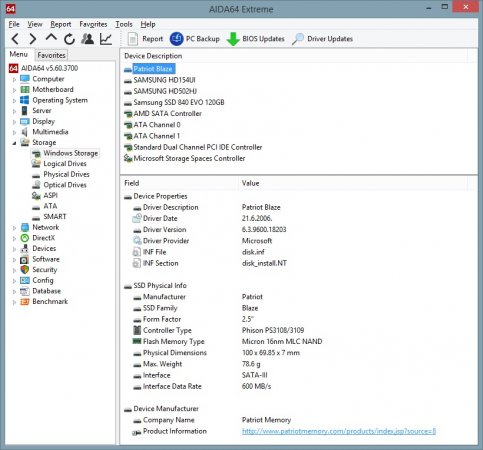483x450 pixels.
Task: Open the graph chart icon in toolbar
Action: 106,39
